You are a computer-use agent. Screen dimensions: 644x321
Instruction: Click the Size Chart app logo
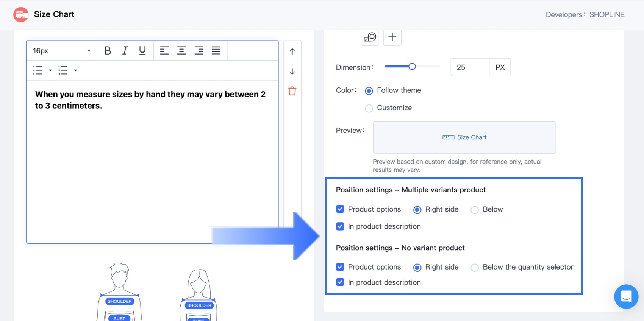[x=21, y=15]
